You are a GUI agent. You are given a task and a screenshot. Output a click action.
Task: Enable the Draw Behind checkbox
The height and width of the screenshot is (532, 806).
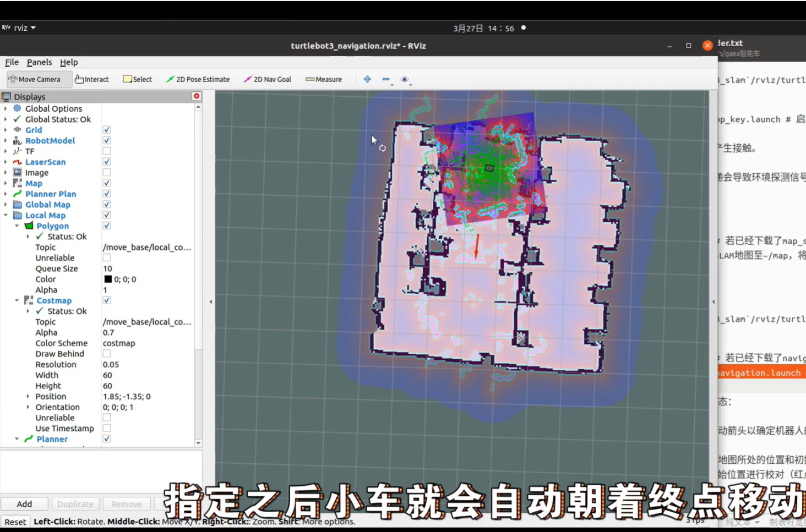107,354
